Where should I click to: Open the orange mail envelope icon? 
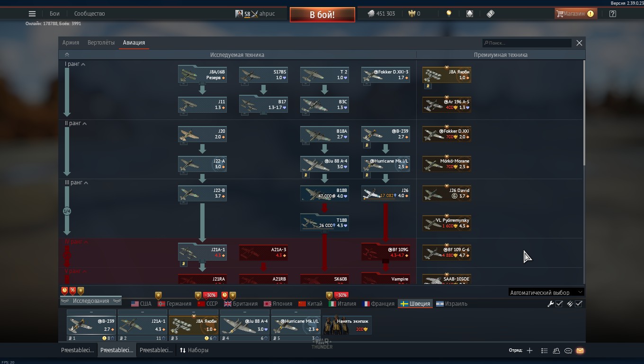[580, 351]
